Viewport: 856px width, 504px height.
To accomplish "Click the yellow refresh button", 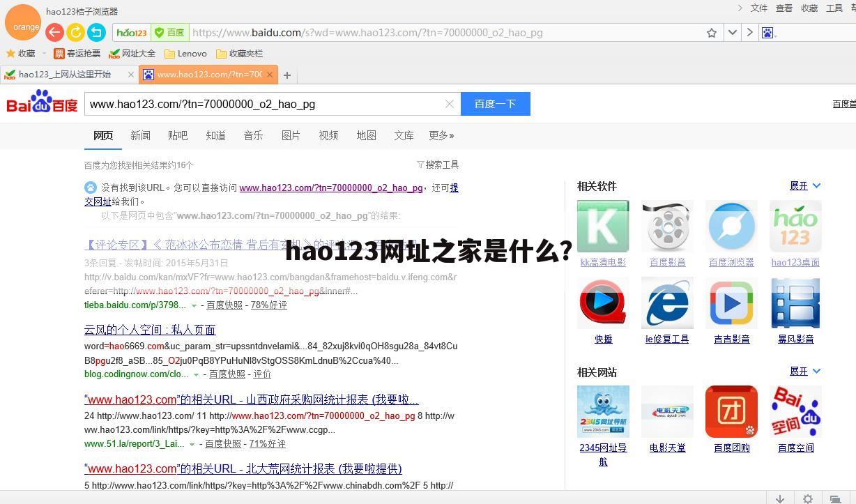I will [x=75, y=32].
